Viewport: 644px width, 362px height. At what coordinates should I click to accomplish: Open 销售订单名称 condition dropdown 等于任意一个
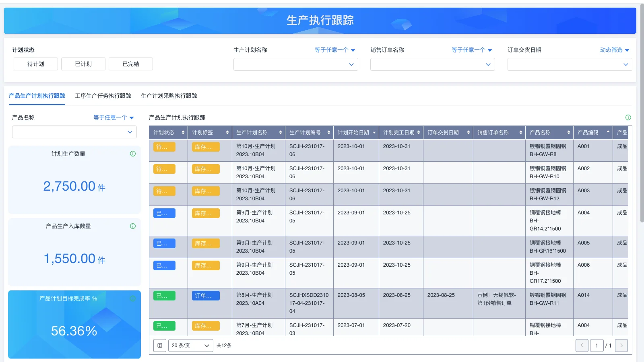point(472,50)
